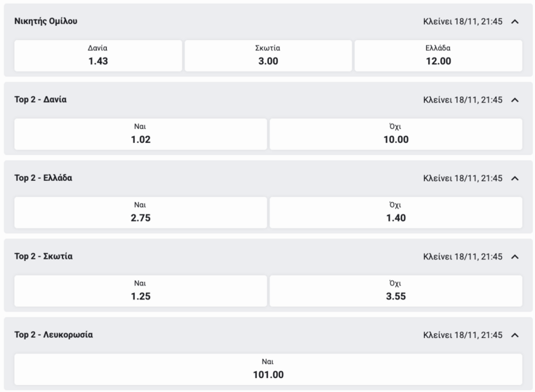Click the Top 2 - Σκωτία header title

point(44,257)
